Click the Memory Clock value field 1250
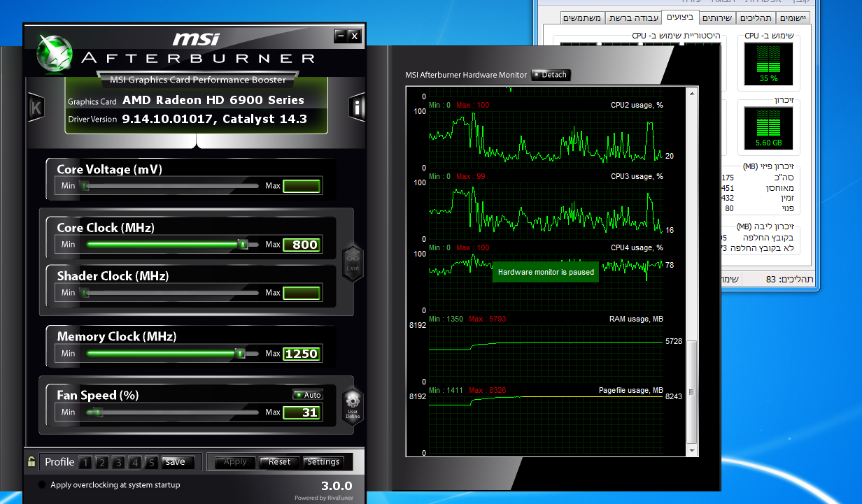 point(302,354)
